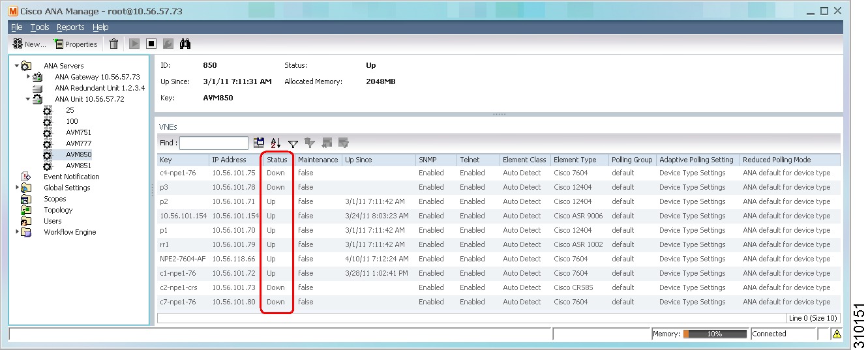This screenshot has width=868, height=350.
Task: Expand the Workflow Engine node
Action: (x=17, y=232)
